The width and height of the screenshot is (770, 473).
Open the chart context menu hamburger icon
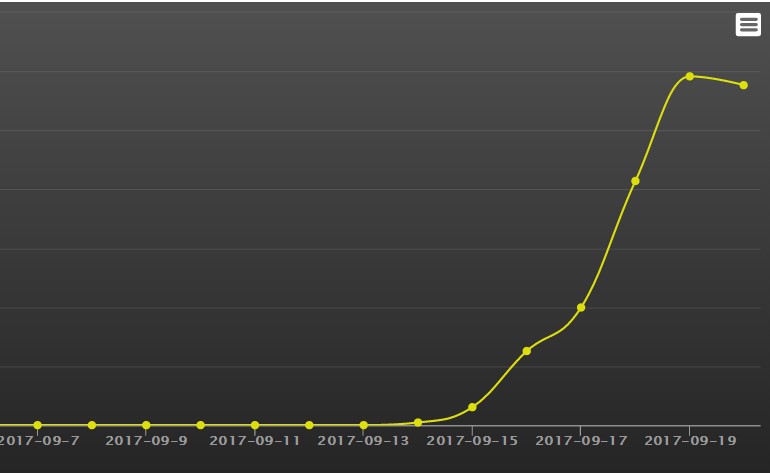coord(748,25)
